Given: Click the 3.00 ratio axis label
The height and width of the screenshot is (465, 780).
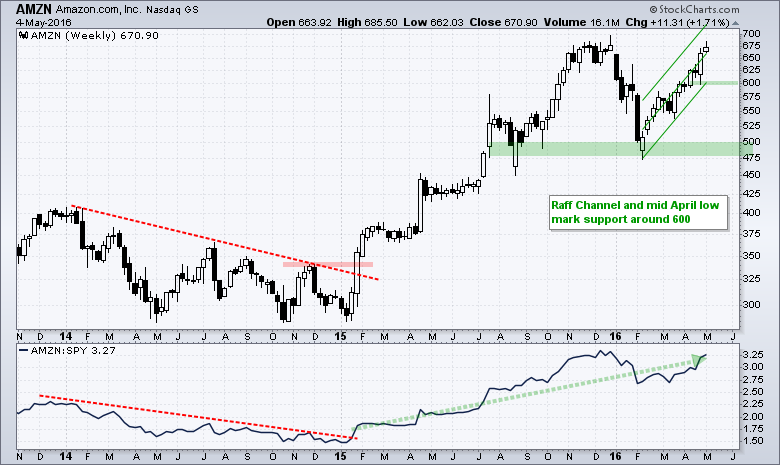Looking at the screenshot, I should point(753,367).
